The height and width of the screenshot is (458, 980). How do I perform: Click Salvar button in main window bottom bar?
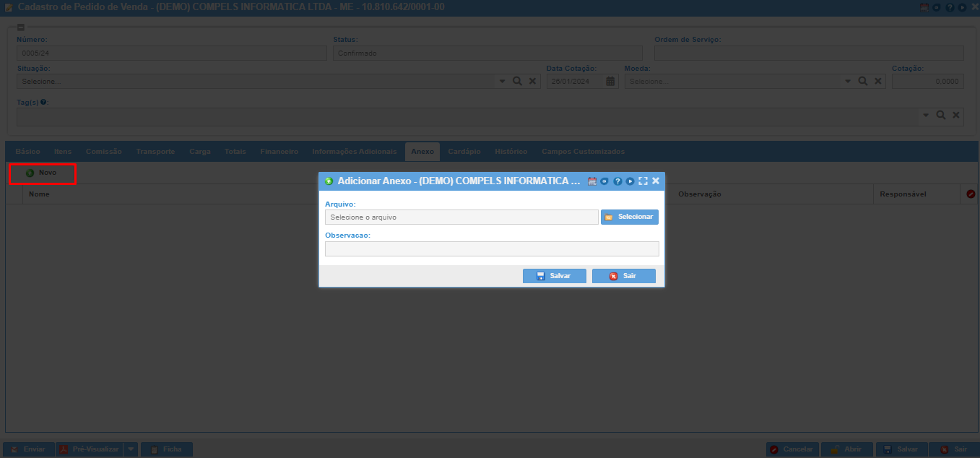click(901, 449)
